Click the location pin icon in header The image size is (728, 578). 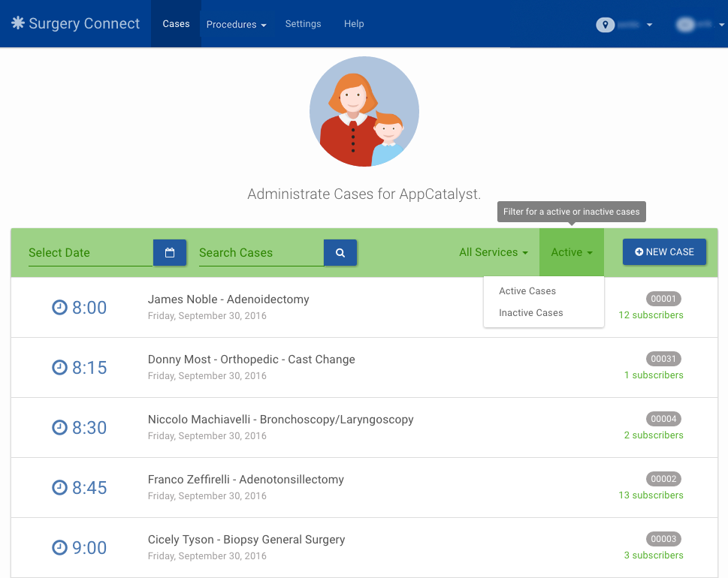(x=605, y=25)
